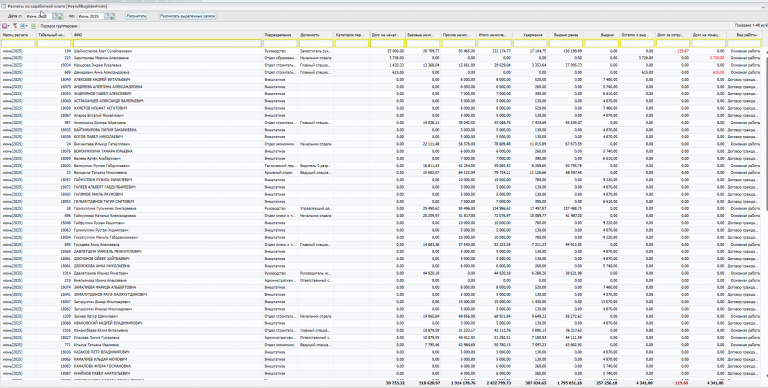Open the calendar picker for the start date
Viewport: 768px width, 388px height.
click(55, 16)
